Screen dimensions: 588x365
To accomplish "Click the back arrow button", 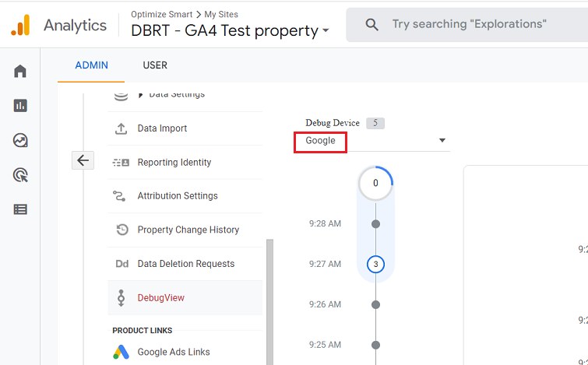I will (83, 160).
